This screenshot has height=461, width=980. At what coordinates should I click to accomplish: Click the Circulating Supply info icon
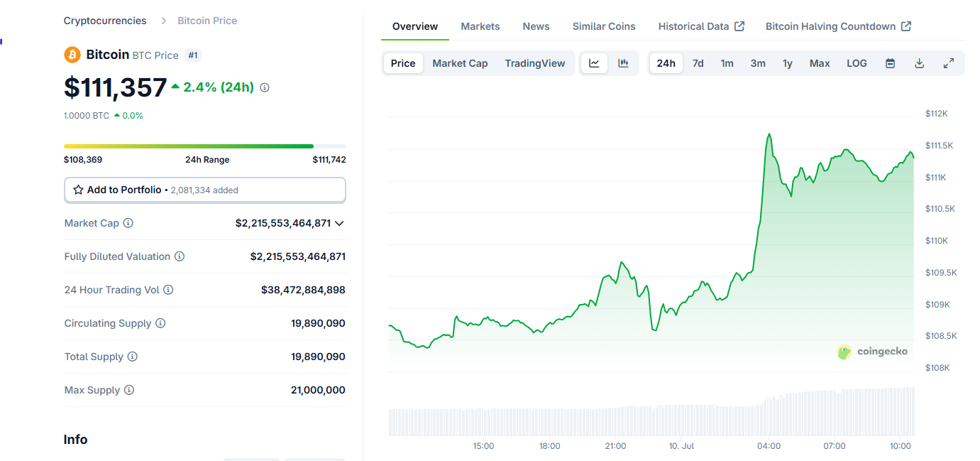tap(160, 323)
